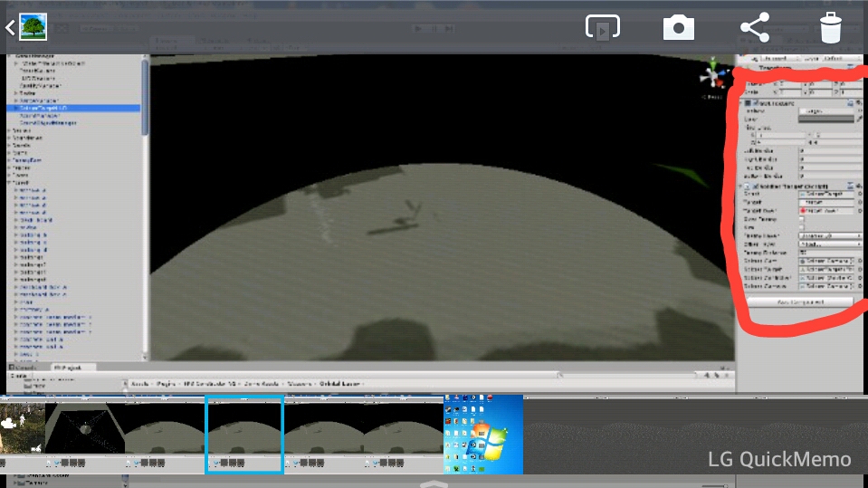Tap the up-chevron handle at bottom center

[x=434, y=484]
